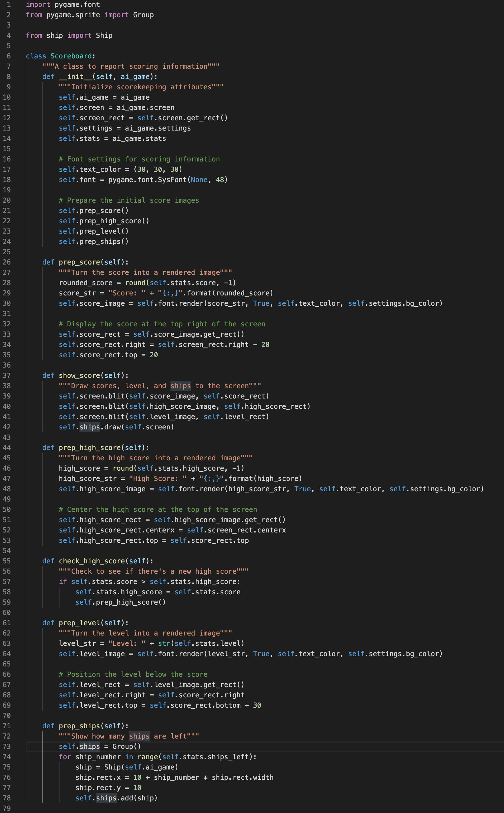Click the prep_level method definition name
Screen dimensions: 504x813
pos(79,623)
